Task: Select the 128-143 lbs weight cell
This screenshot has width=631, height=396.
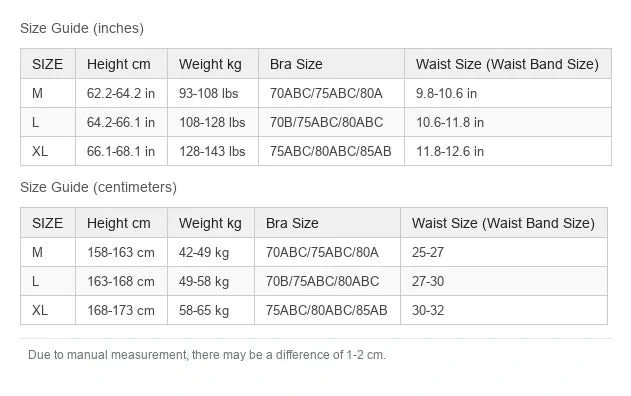Action: 212,151
